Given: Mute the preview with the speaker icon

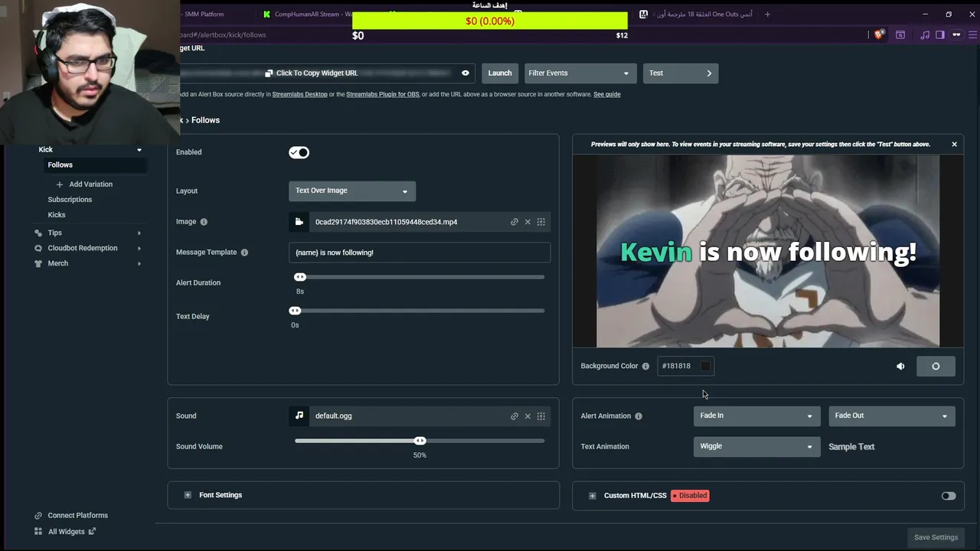Looking at the screenshot, I should (900, 367).
